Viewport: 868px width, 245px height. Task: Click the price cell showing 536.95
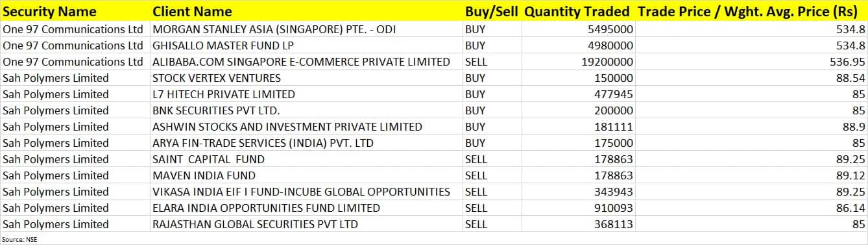(751, 62)
